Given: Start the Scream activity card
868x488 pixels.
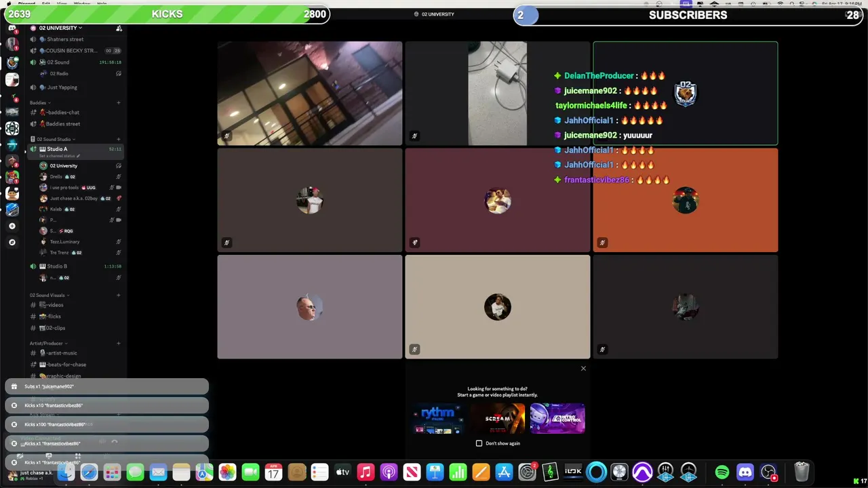Looking at the screenshot, I should coord(498,418).
